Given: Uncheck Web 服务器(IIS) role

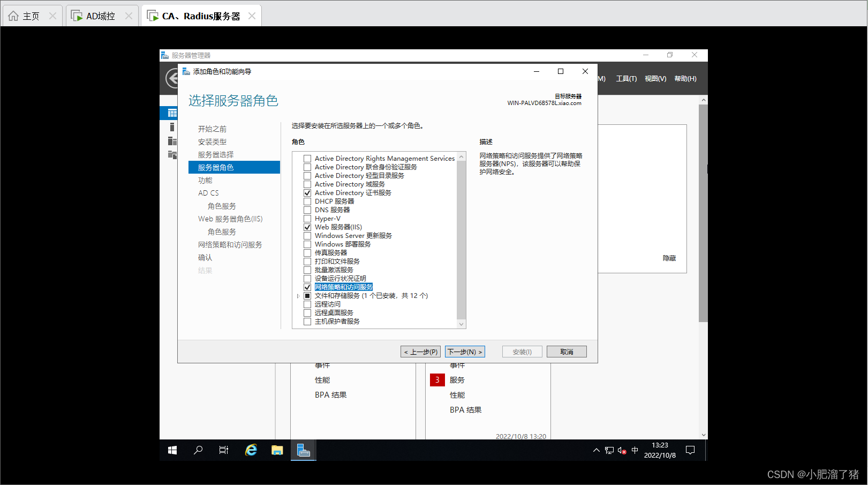Looking at the screenshot, I should click(307, 227).
